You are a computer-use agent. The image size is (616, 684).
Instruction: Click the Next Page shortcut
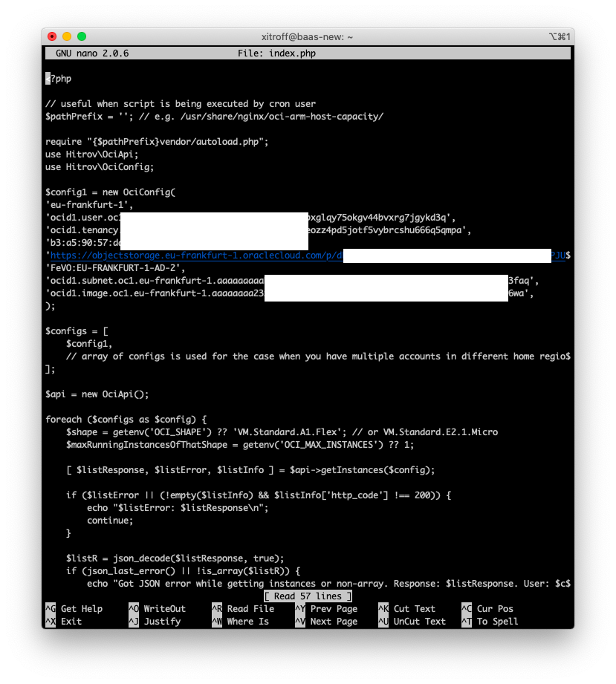(333, 622)
